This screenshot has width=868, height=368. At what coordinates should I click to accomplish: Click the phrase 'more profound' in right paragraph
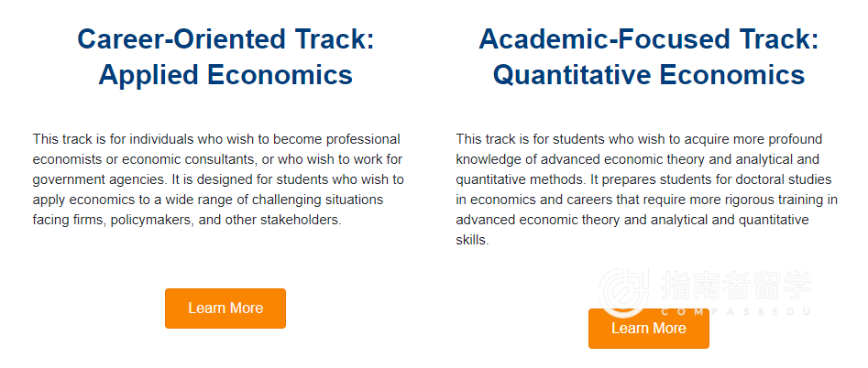[x=782, y=139]
